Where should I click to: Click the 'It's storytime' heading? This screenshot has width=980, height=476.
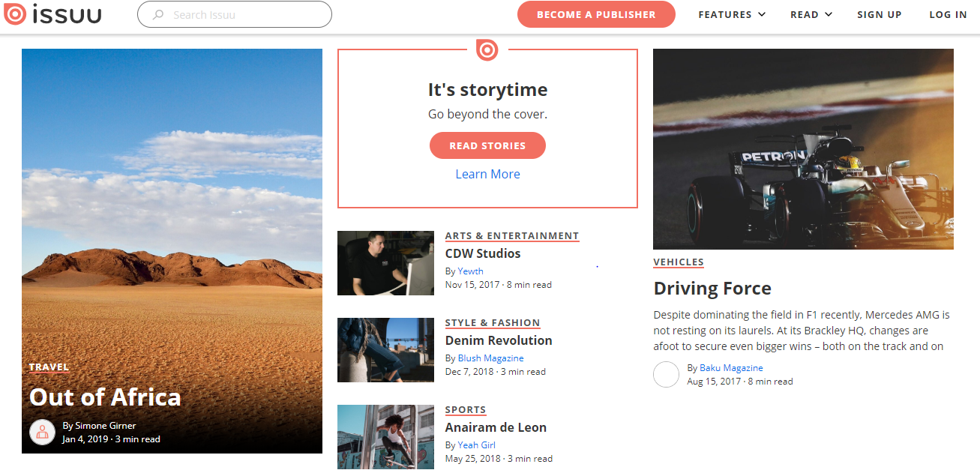click(487, 90)
